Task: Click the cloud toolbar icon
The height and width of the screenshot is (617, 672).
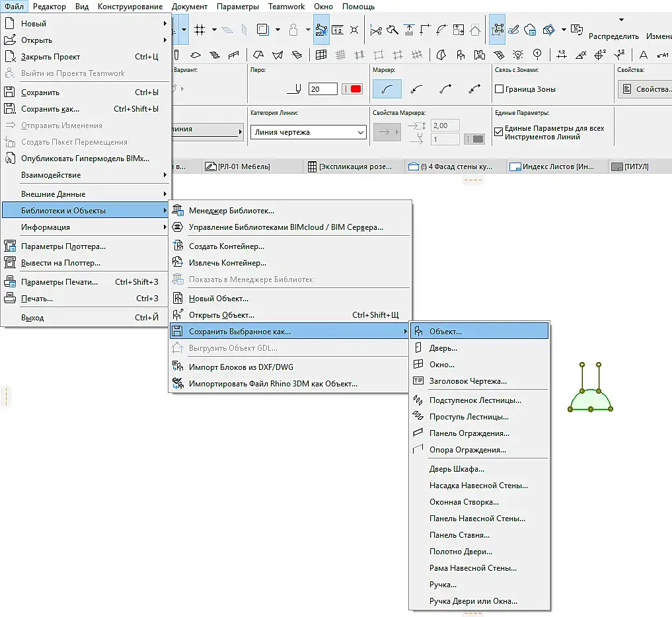Action: pos(530,30)
